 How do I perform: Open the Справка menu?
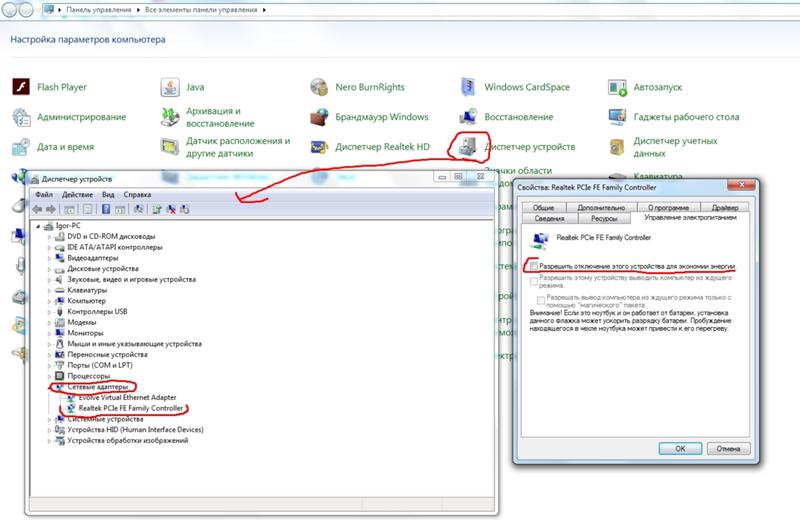pos(137,194)
